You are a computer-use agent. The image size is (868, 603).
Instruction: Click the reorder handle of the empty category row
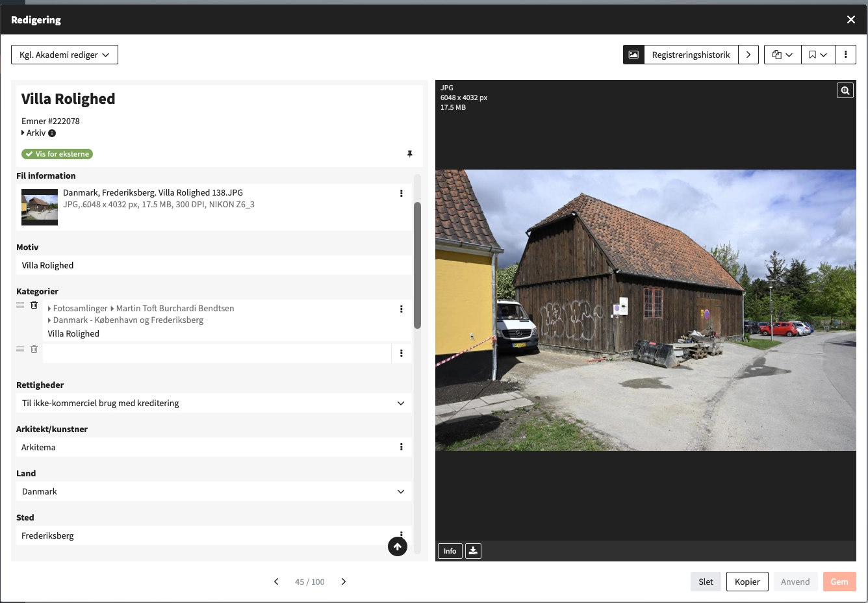(20, 349)
